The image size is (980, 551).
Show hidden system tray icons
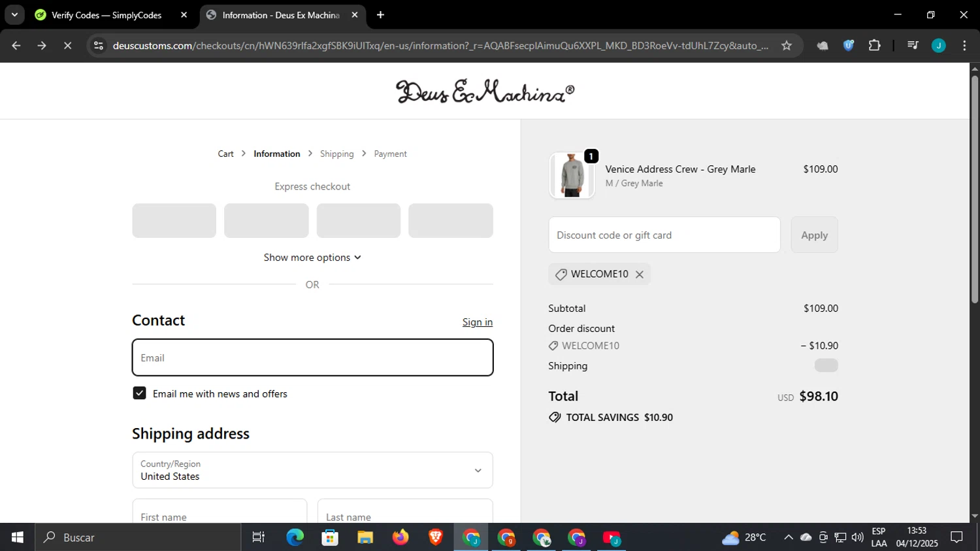pyautogui.click(x=789, y=537)
